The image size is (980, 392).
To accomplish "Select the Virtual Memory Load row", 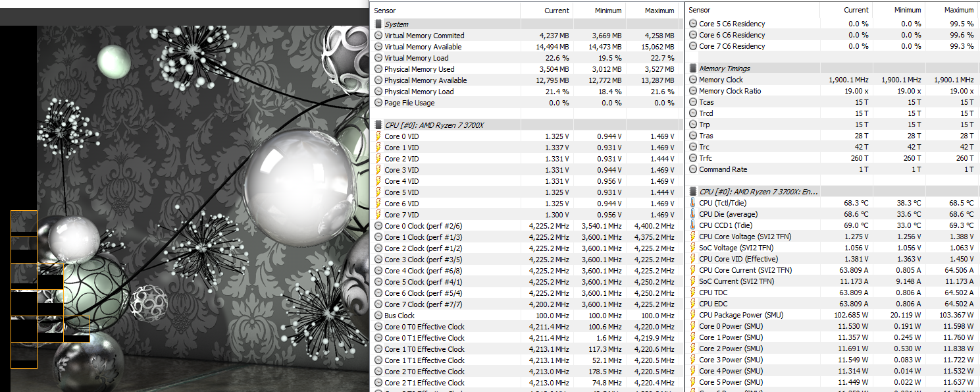I will tap(525, 58).
